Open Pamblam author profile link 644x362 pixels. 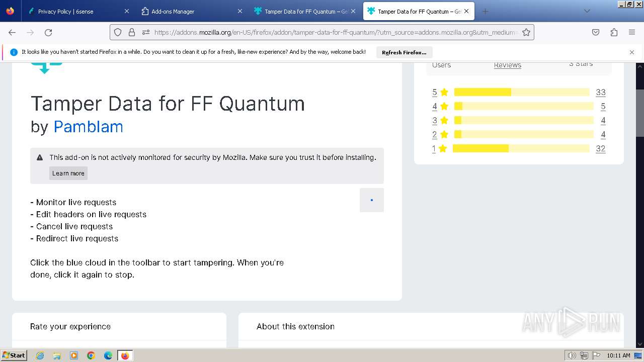pyautogui.click(x=88, y=127)
